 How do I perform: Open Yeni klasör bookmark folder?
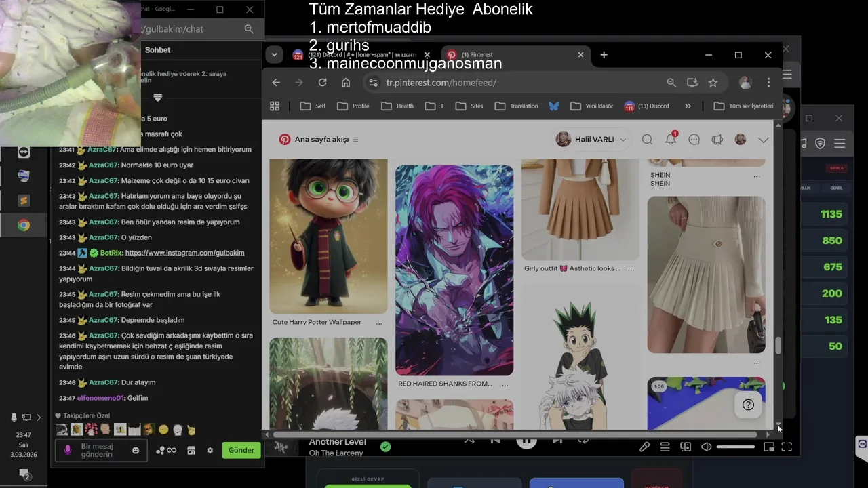(592, 106)
